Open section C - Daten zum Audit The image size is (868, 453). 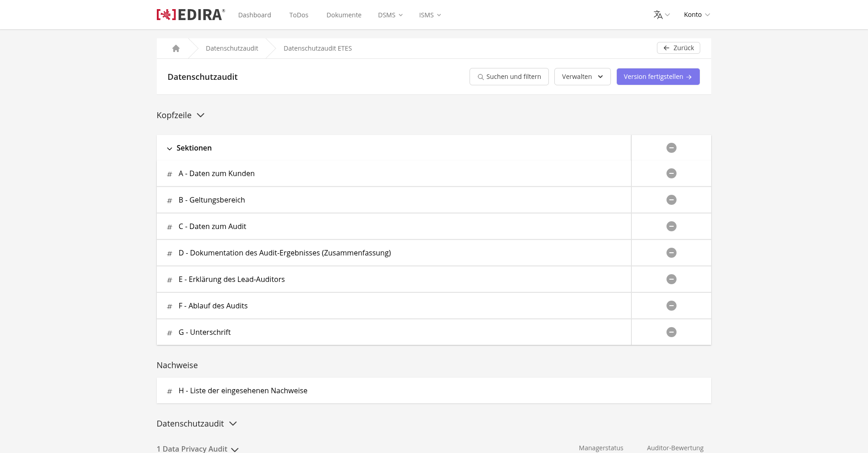point(212,226)
